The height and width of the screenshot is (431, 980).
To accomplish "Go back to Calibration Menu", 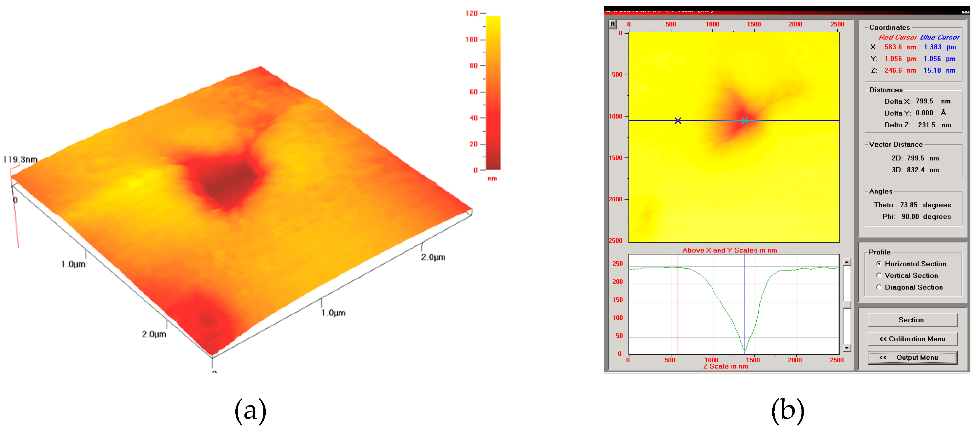I will [x=912, y=339].
